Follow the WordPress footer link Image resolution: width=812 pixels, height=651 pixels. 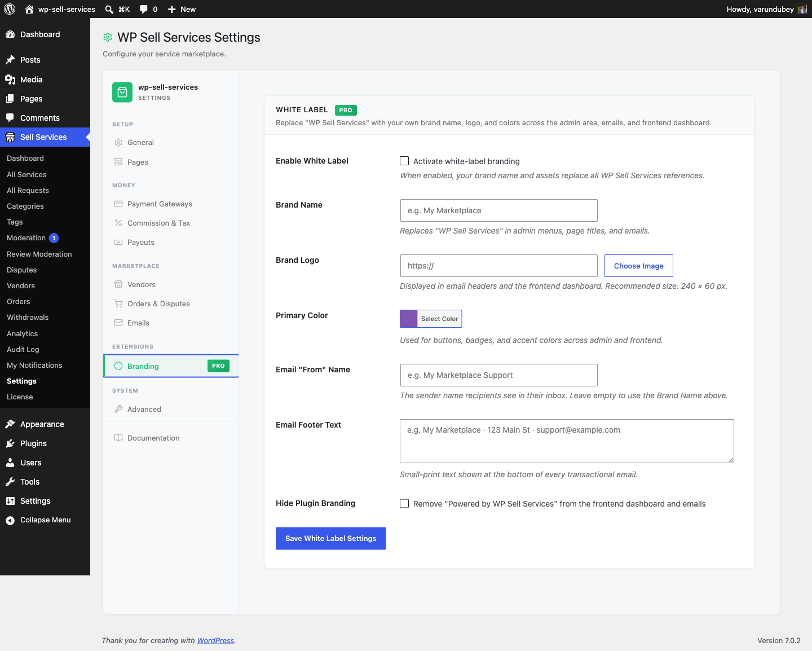215,640
